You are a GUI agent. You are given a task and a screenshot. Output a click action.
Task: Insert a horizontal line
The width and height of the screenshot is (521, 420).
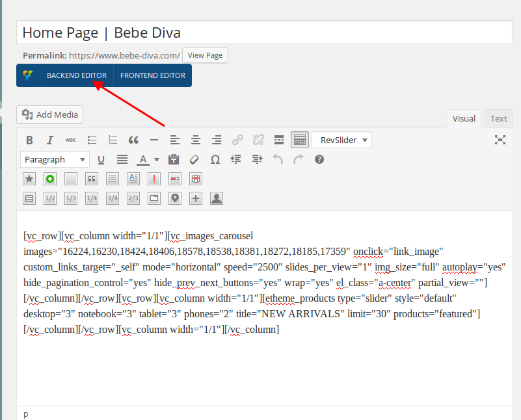tap(154, 140)
